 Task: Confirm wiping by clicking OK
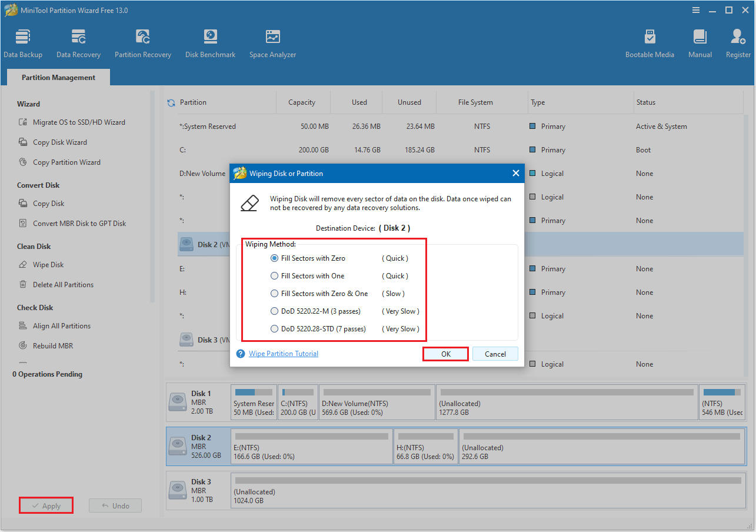[x=445, y=354]
